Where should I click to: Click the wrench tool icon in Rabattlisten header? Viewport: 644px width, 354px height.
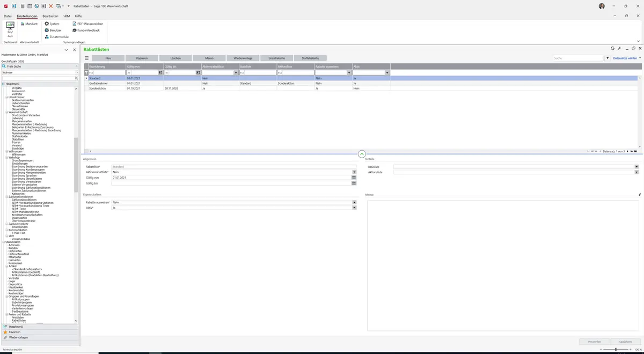[x=619, y=48]
